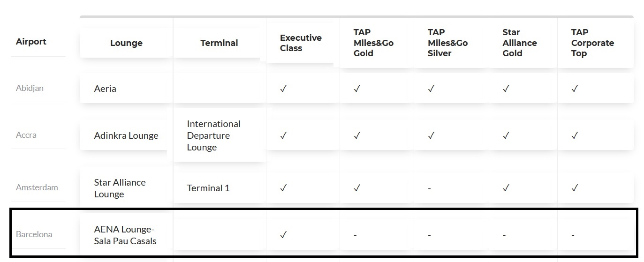Click the Star Alliance Gold checkmark for Accra

(x=506, y=135)
